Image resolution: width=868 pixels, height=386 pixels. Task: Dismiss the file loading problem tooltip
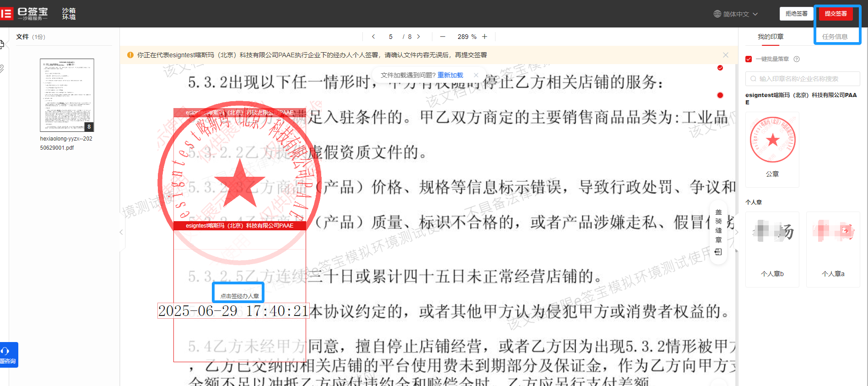tap(476, 75)
